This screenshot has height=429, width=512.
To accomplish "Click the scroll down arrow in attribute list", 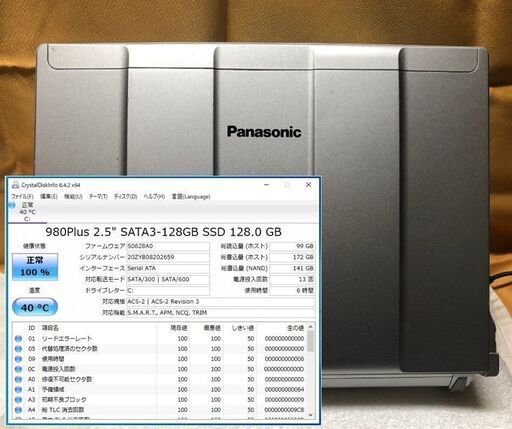I will tap(311, 415).
